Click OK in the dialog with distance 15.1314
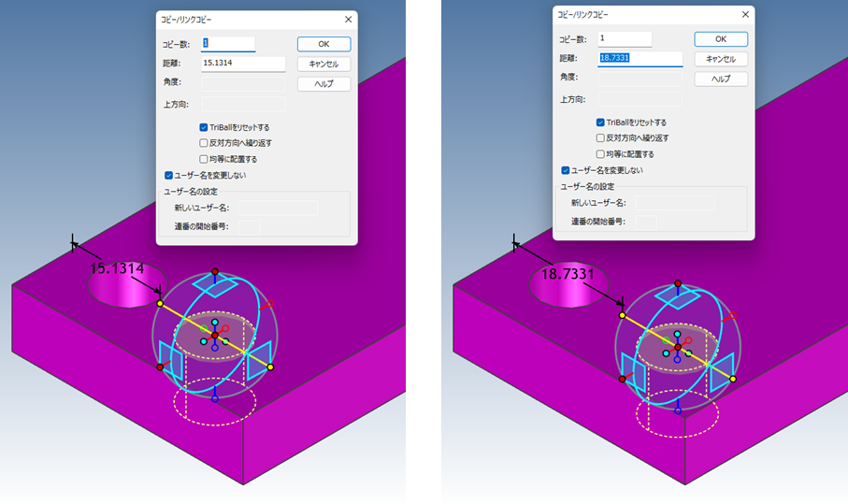The height and width of the screenshot is (504, 848). (x=323, y=44)
